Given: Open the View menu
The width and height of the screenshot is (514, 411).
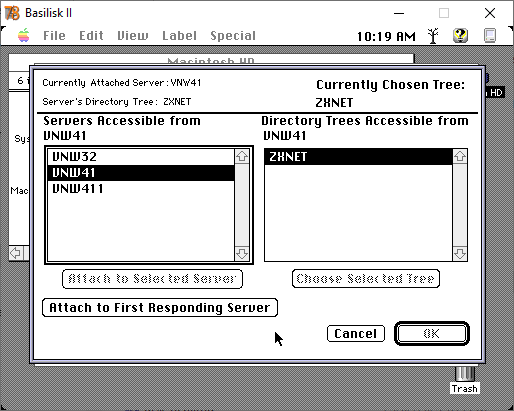Looking at the screenshot, I should click(133, 36).
